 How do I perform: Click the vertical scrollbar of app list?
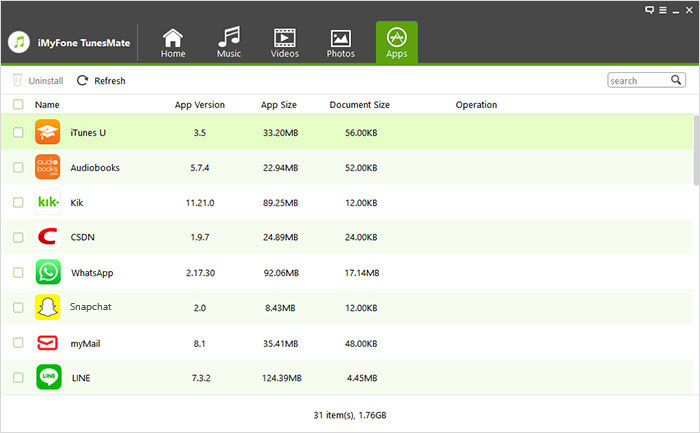(x=695, y=150)
